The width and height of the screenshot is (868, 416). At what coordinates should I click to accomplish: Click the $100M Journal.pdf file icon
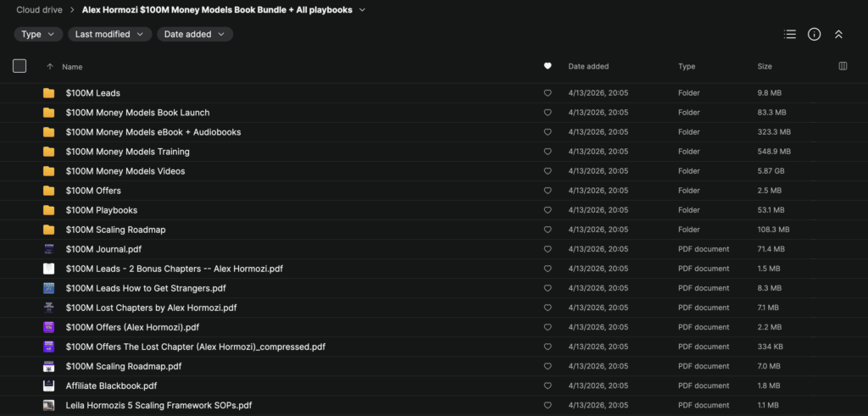pos(49,249)
